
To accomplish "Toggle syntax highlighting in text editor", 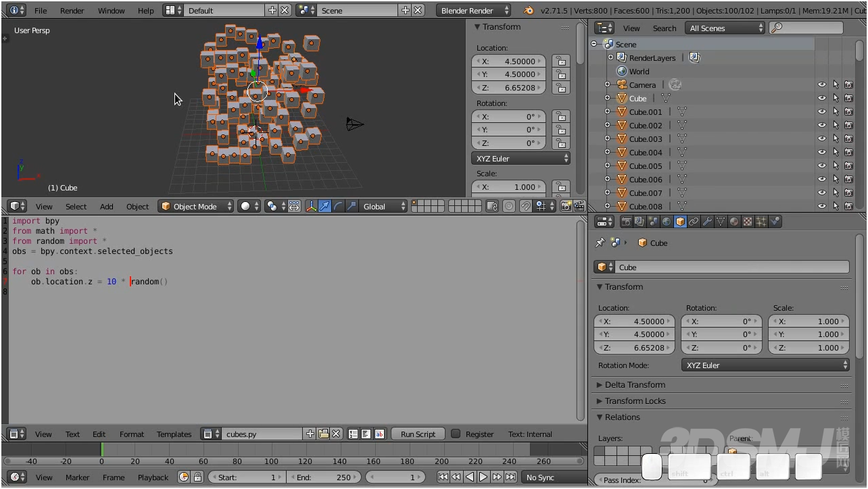I will click(x=379, y=434).
